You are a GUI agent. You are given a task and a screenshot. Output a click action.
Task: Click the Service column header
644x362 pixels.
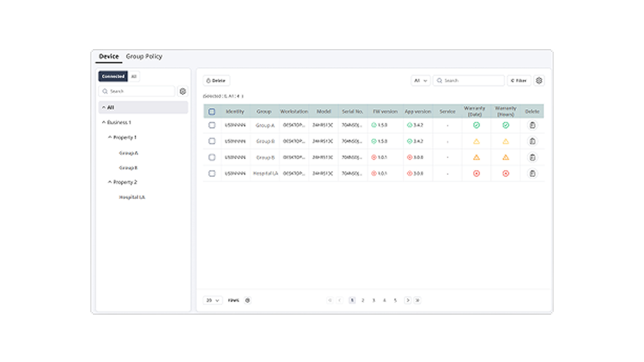tap(448, 112)
